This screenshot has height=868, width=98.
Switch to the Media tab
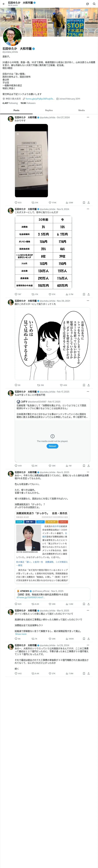81,110
